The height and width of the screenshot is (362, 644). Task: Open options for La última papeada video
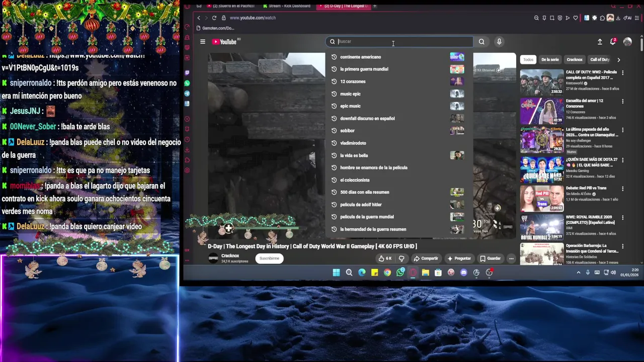tap(623, 130)
